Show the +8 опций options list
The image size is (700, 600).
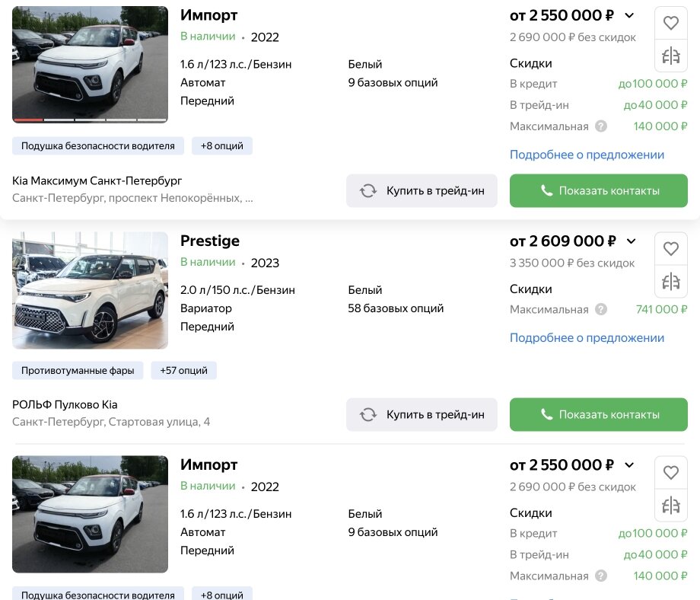click(221, 145)
